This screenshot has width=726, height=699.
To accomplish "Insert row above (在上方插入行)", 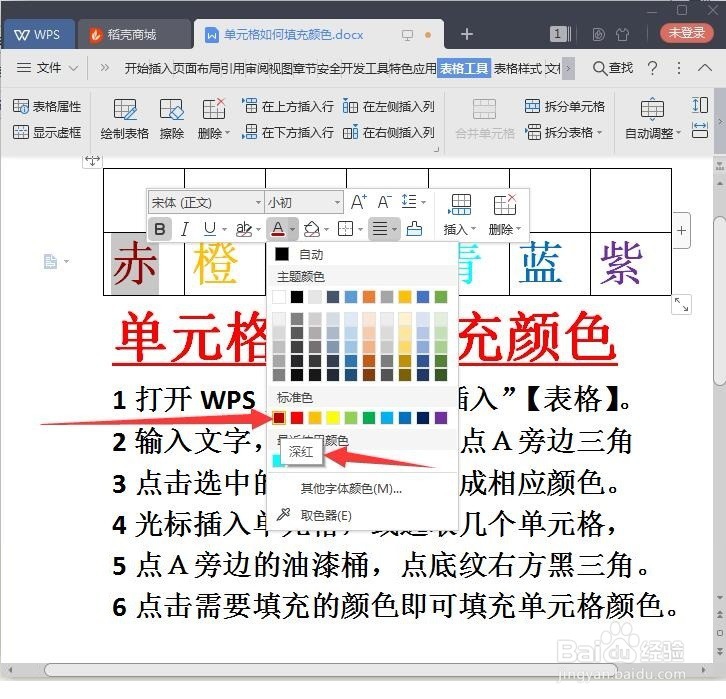I will click(x=288, y=106).
